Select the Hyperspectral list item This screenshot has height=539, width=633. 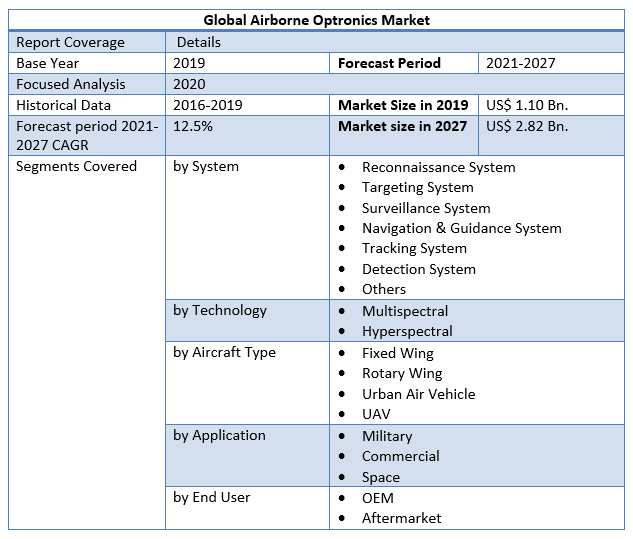[x=407, y=331]
